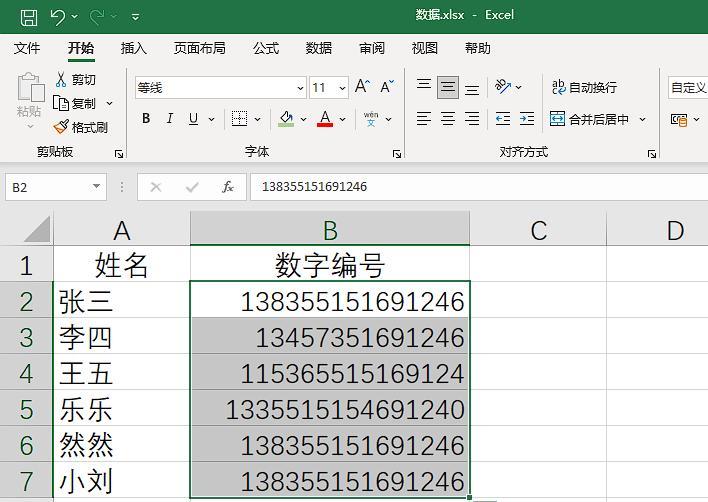Click the Select All corner triangle
This screenshot has height=502, width=708.
38,230
